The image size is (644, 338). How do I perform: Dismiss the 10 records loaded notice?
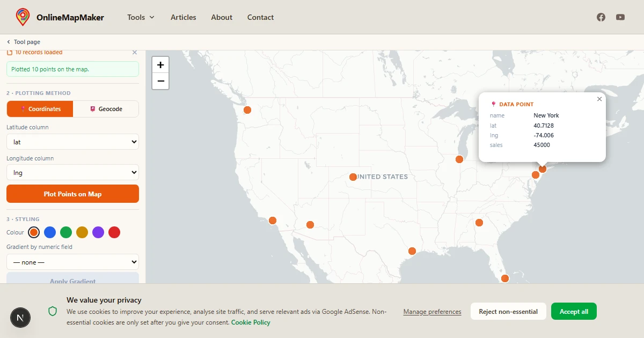135,53
